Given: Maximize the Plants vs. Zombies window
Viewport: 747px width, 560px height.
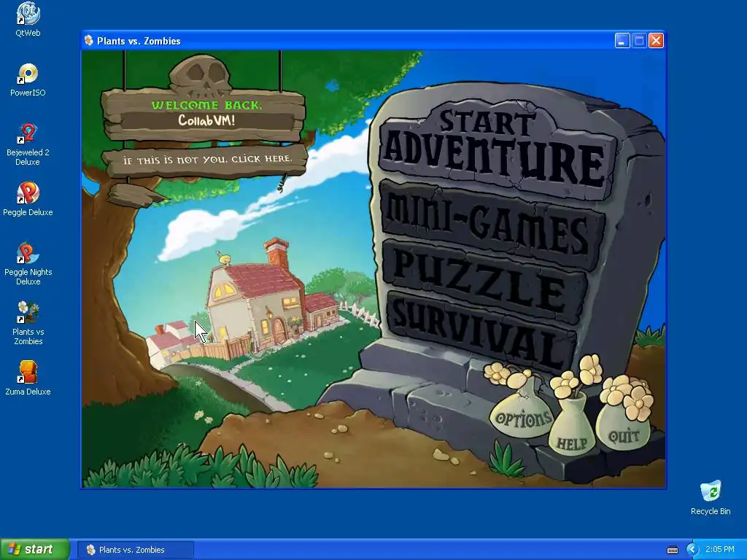Looking at the screenshot, I should click(639, 41).
